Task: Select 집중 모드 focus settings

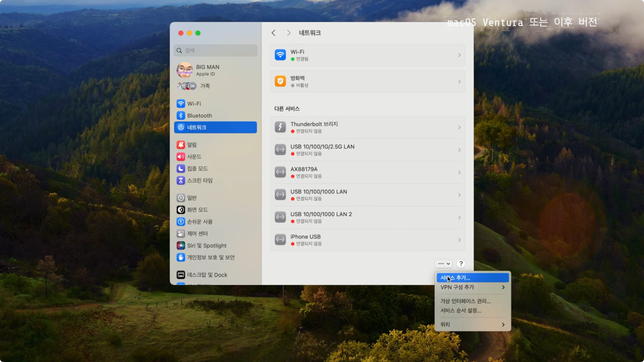Action: 197,168
